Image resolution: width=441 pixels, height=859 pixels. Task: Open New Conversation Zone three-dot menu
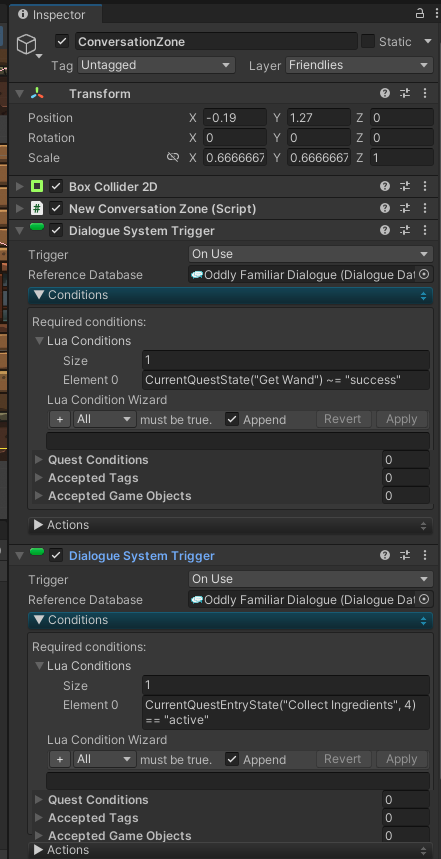point(425,209)
